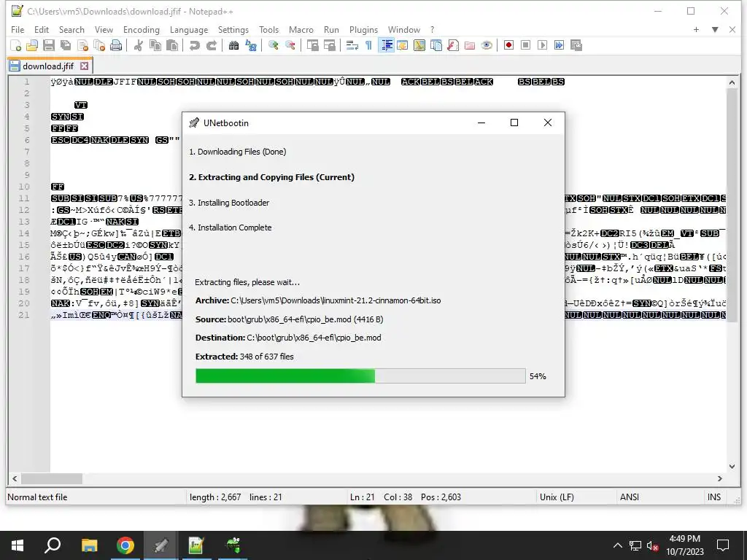Open the Tools menu
This screenshot has height=560, width=747.
[268, 29]
